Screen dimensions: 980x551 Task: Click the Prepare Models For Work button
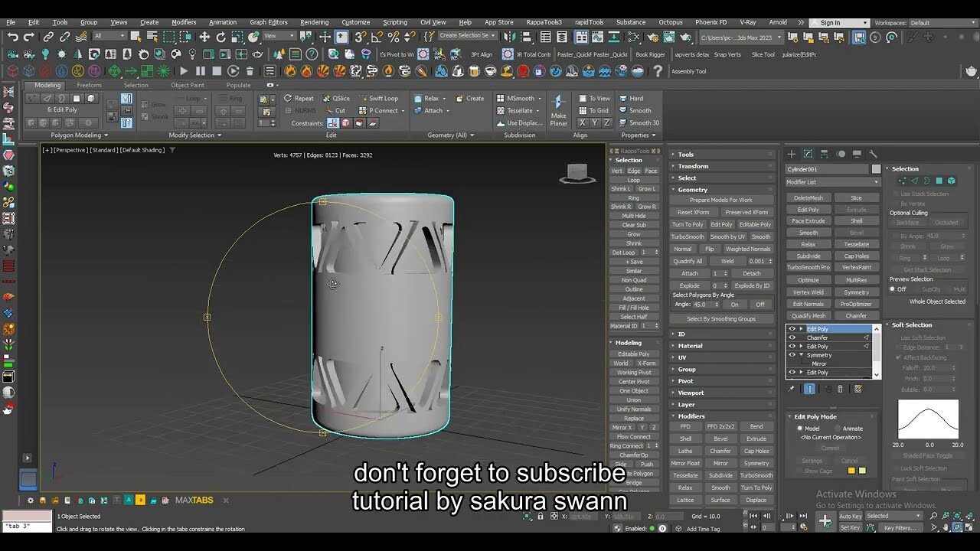point(720,200)
